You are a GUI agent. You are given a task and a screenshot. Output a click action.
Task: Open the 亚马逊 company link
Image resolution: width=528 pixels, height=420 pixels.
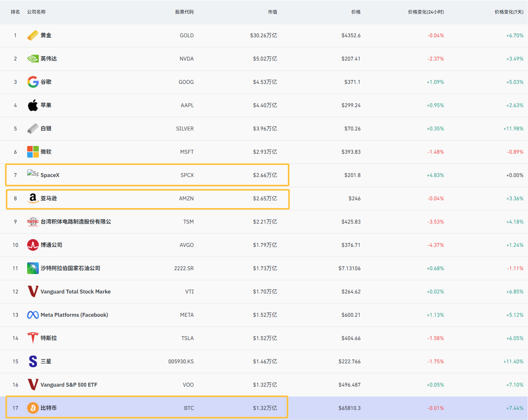(x=49, y=198)
